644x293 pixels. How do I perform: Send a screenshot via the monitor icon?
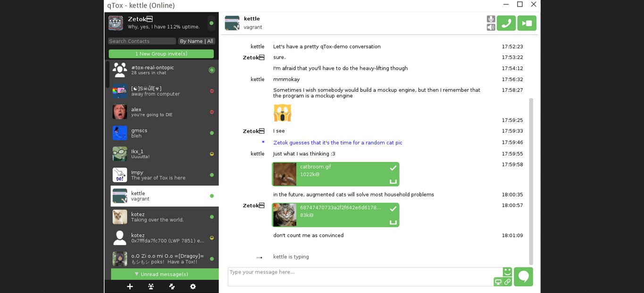pos(499,282)
